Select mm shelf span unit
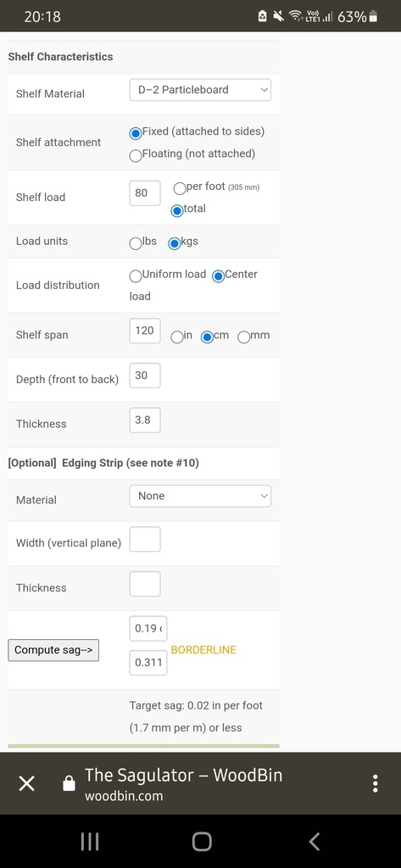The image size is (401, 868). pyautogui.click(x=243, y=337)
